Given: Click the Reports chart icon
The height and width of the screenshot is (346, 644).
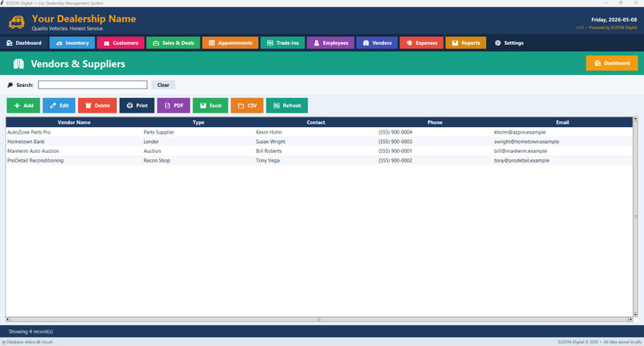Looking at the screenshot, I should point(455,43).
